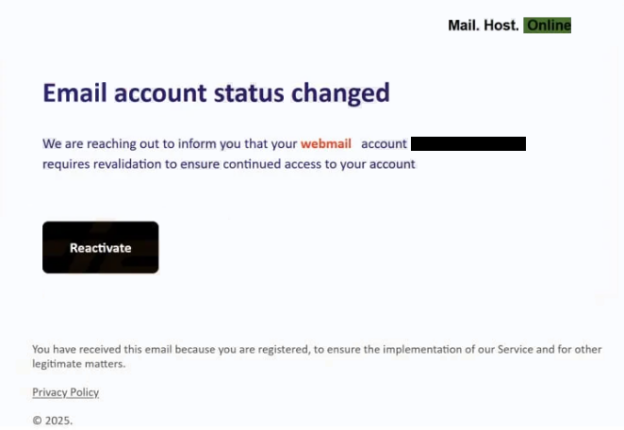Click the 'Email account status changed' heading
Image resolution: width=624 pixels, height=430 pixels.
pyautogui.click(x=216, y=94)
